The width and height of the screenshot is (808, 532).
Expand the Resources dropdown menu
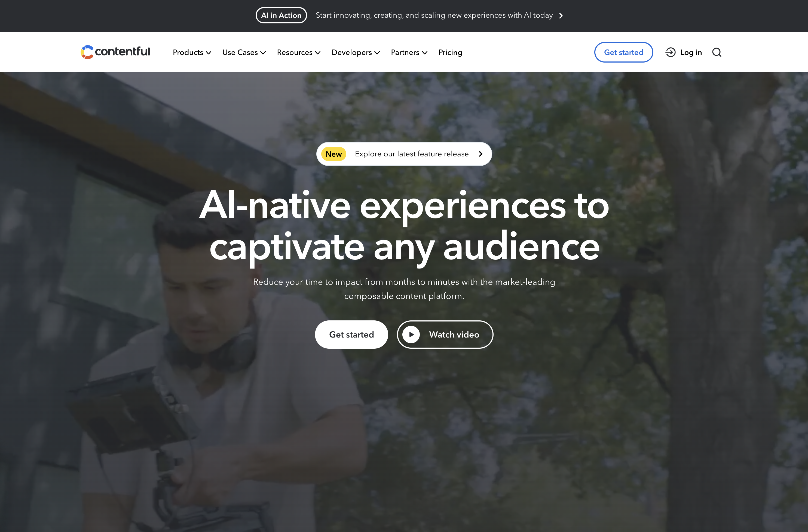coord(299,52)
